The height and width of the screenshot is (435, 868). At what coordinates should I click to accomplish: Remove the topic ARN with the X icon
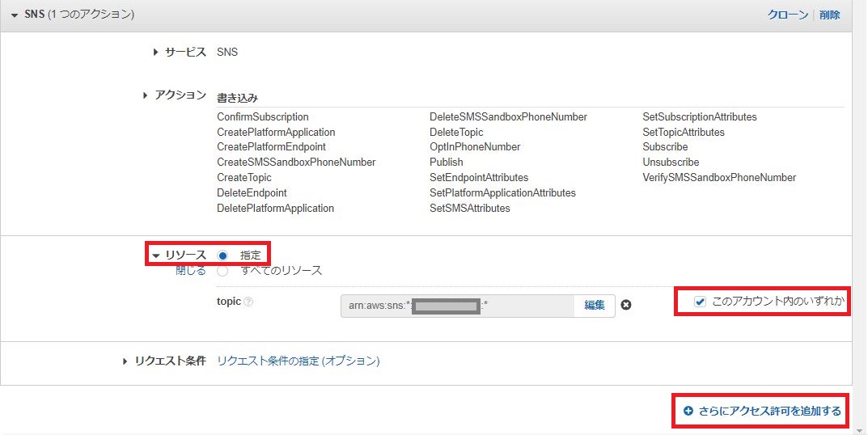[626, 305]
